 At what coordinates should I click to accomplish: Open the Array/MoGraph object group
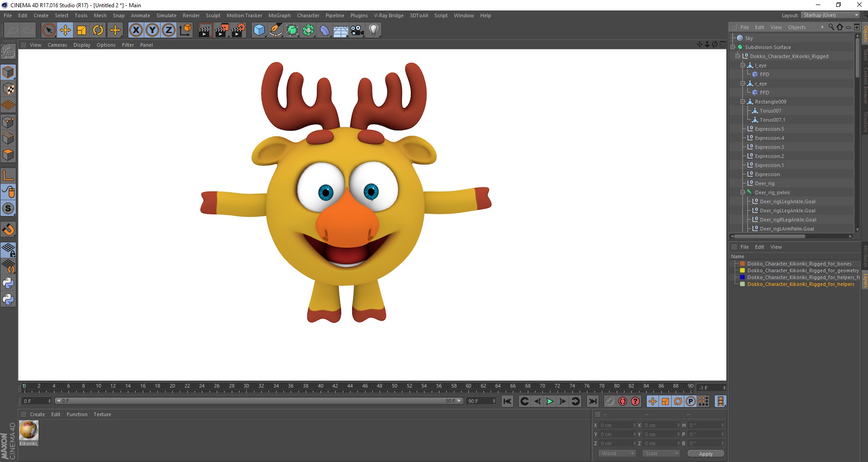pos(308,30)
